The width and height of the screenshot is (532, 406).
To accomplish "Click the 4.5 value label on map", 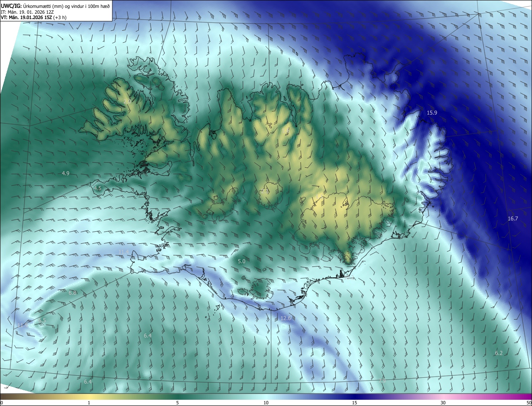I will (x=98, y=188).
